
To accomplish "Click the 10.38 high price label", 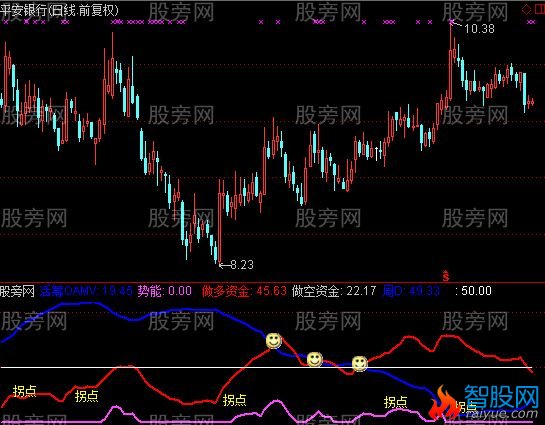I will [479, 28].
